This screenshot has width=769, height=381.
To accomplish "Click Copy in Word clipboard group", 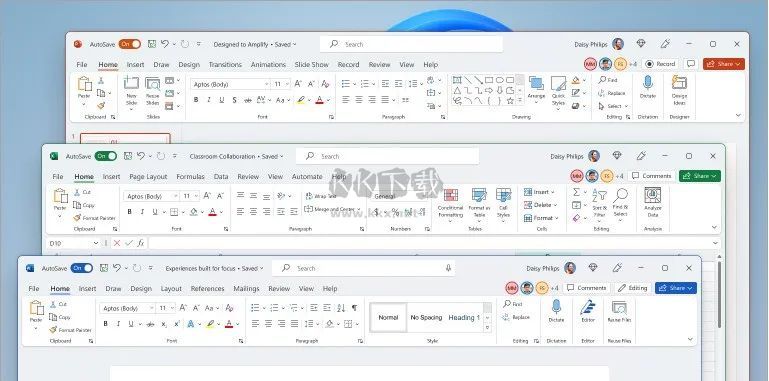I will pyautogui.click(x=60, y=317).
